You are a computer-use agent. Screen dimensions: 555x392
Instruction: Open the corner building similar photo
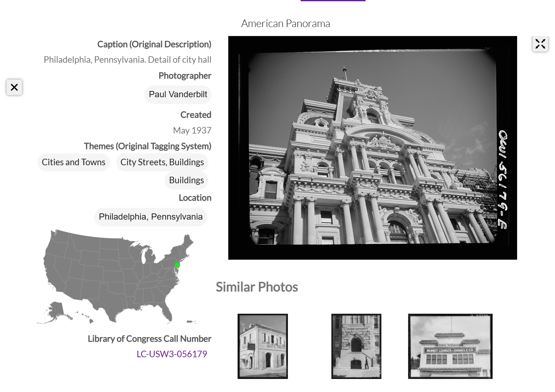coord(263,346)
